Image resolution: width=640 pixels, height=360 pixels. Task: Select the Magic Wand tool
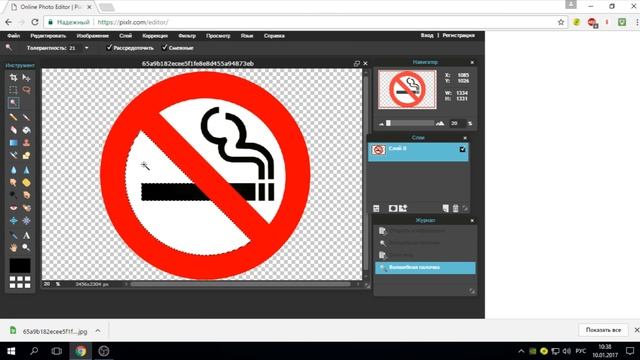coord(13,102)
